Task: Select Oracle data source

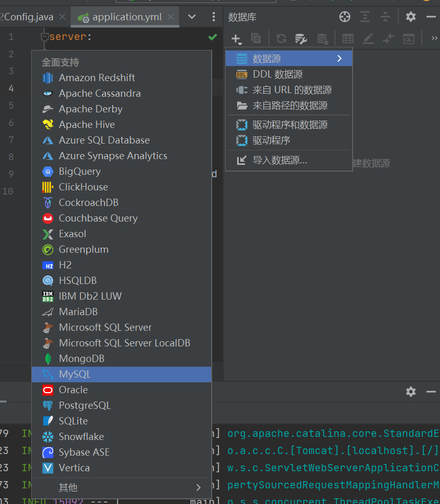Action: point(122,390)
